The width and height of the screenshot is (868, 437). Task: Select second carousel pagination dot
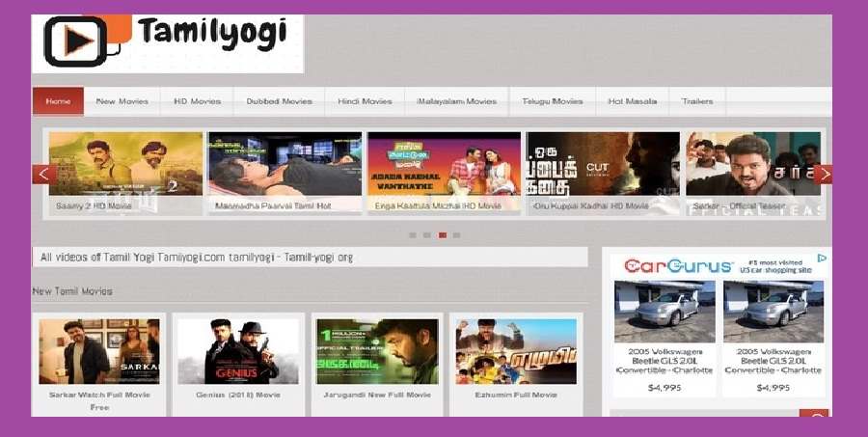[427, 235]
